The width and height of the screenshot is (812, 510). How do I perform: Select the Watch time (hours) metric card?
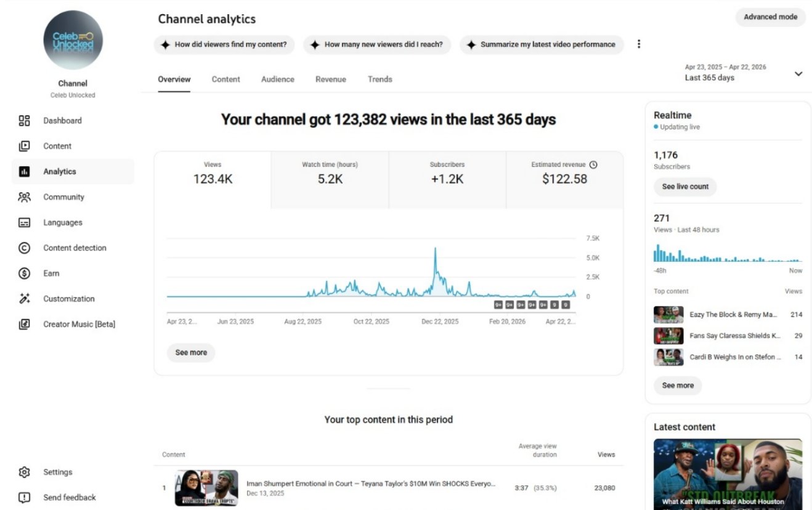330,174
